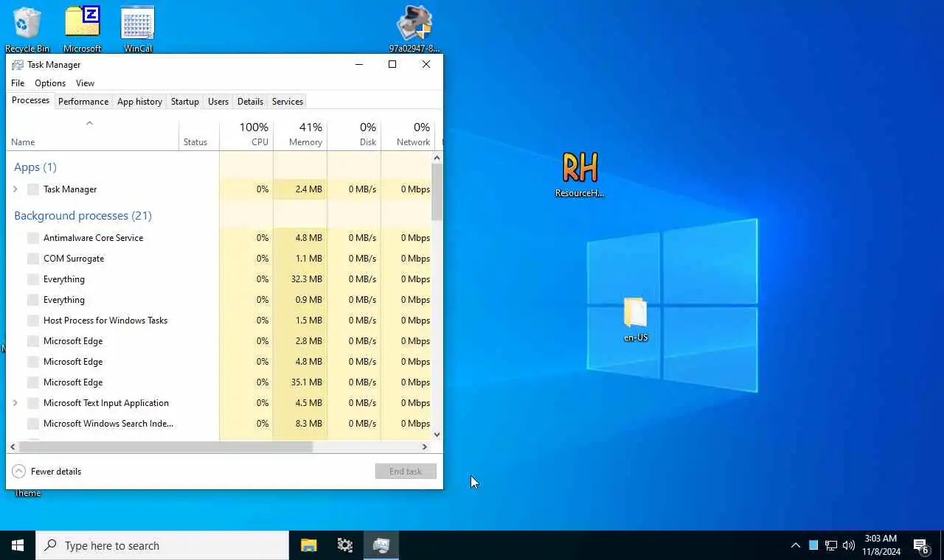This screenshot has height=560, width=944.
Task: Collapse to Fewer details view
Action: point(46,472)
